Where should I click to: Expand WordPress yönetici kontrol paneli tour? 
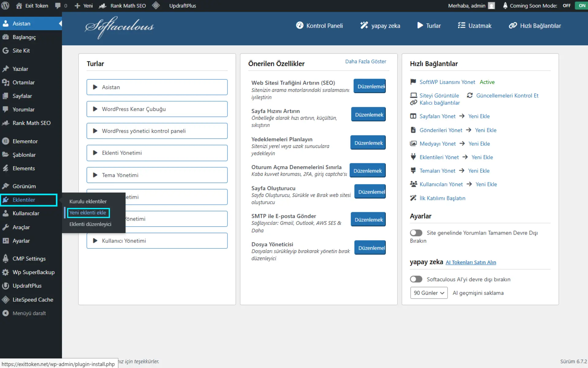pos(157,131)
